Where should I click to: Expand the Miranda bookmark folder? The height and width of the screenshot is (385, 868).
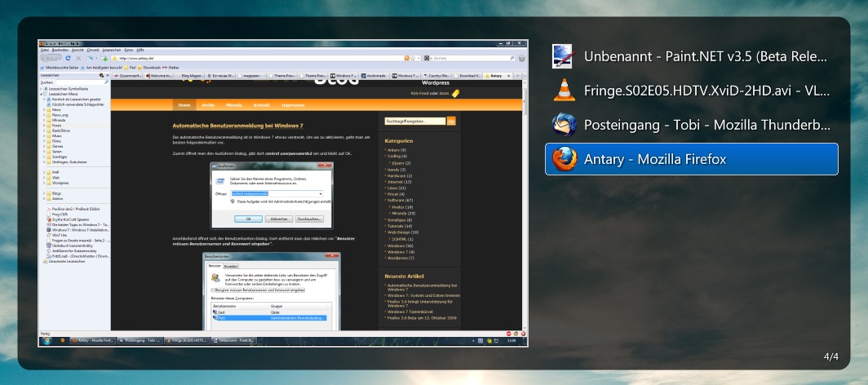click(x=44, y=120)
